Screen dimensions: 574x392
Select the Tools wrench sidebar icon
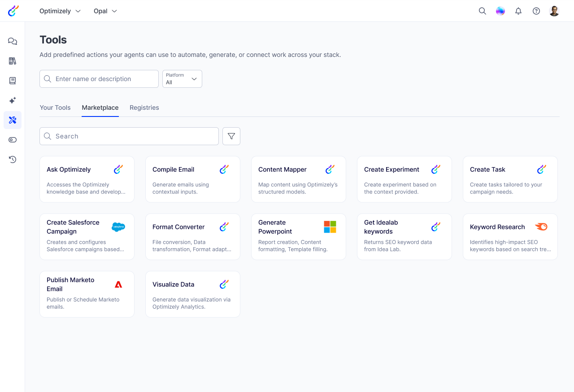pyautogui.click(x=13, y=120)
